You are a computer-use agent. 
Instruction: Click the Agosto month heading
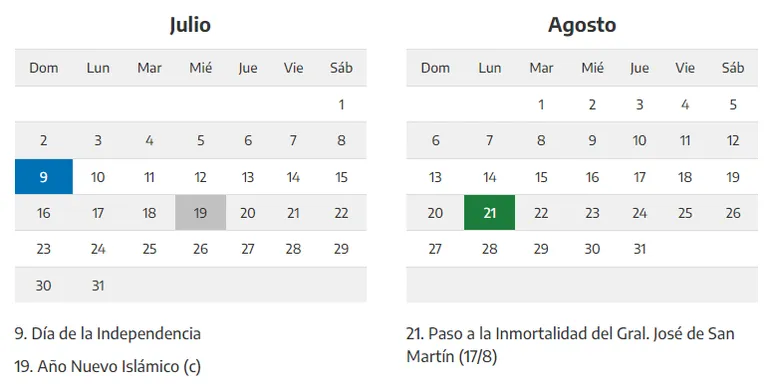[582, 25]
